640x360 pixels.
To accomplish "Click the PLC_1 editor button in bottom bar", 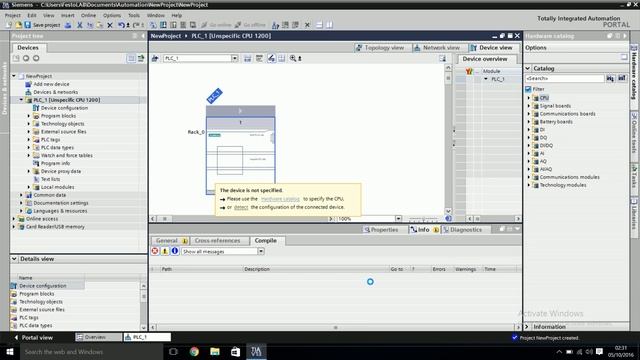I will 147,337.
